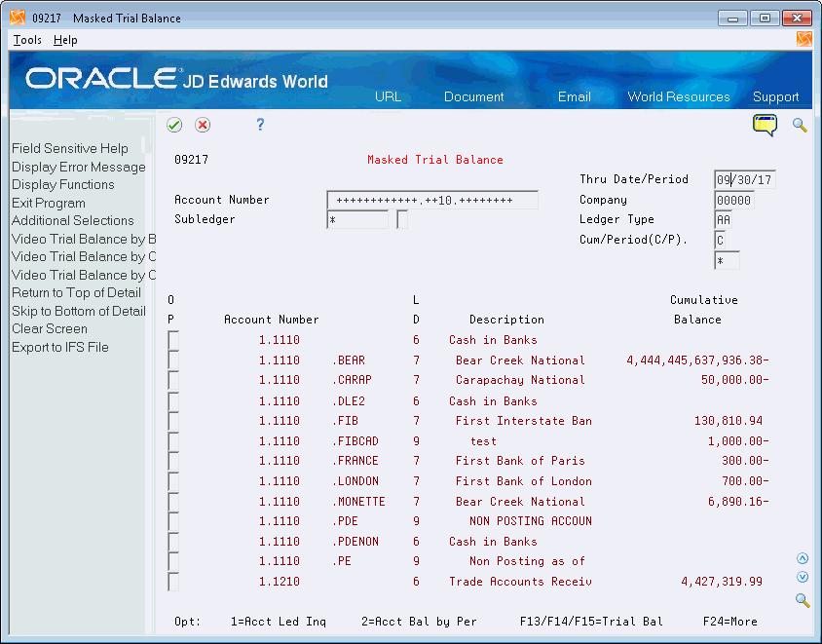
Task: Open the Document header link
Action: [473, 97]
